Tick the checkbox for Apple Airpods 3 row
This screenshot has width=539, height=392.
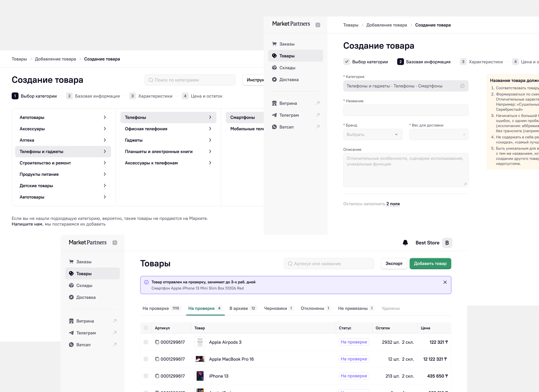coord(146,342)
